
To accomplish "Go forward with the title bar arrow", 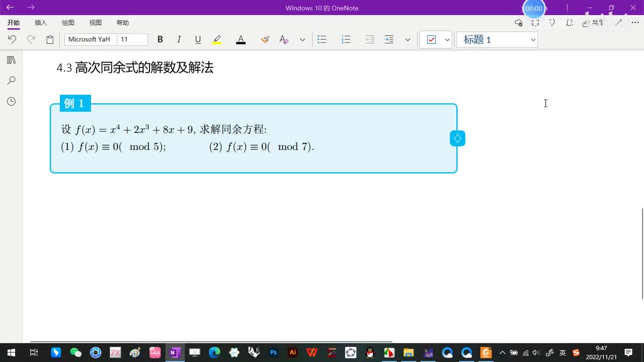I will coord(31,8).
